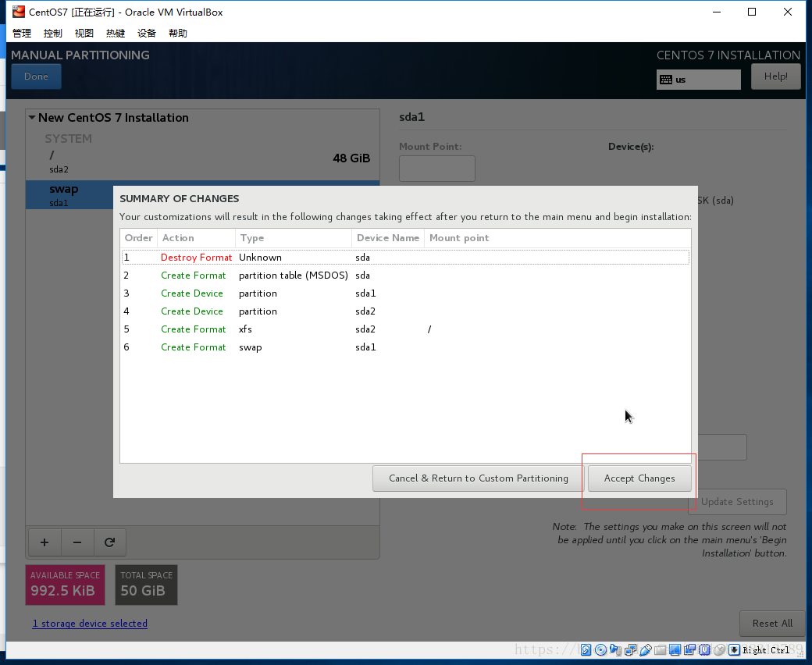Click Cancel & Return to Custom Partitioning

479,478
